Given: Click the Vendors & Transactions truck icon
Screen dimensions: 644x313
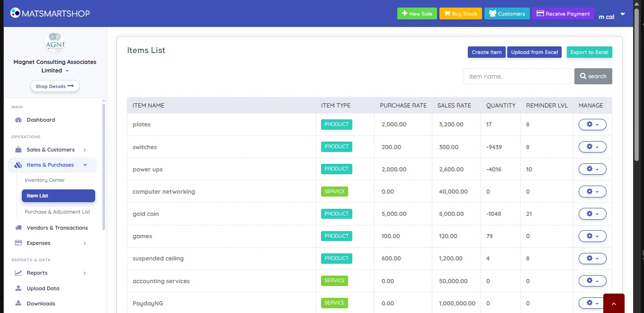Looking at the screenshot, I should 18,228.
